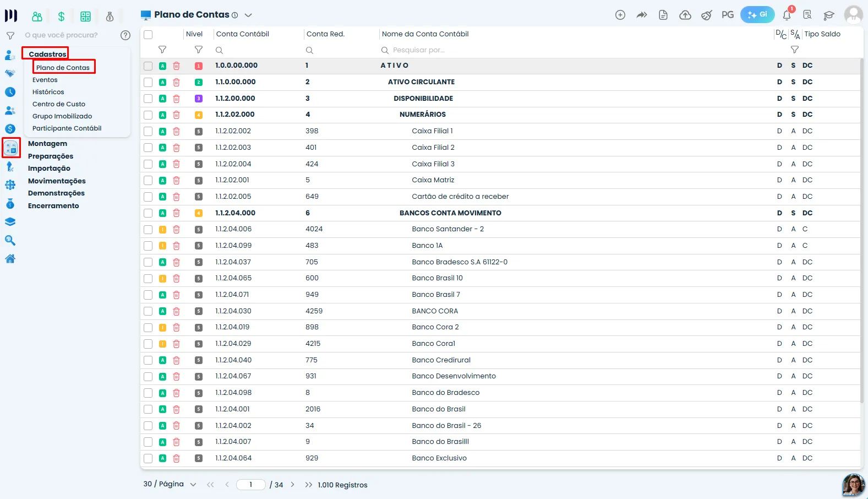Image resolution: width=868 pixels, height=499 pixels.
Task: Open the status column filter funnel beside Nível
Action: [162, 50]
